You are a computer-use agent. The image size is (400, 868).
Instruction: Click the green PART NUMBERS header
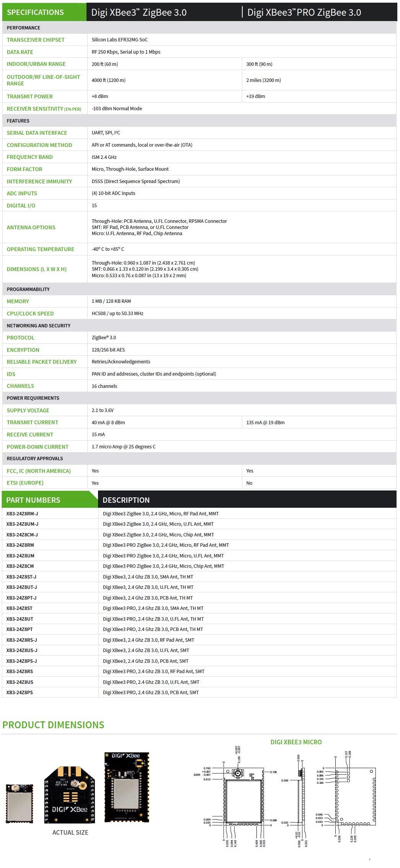coord(33,500)
